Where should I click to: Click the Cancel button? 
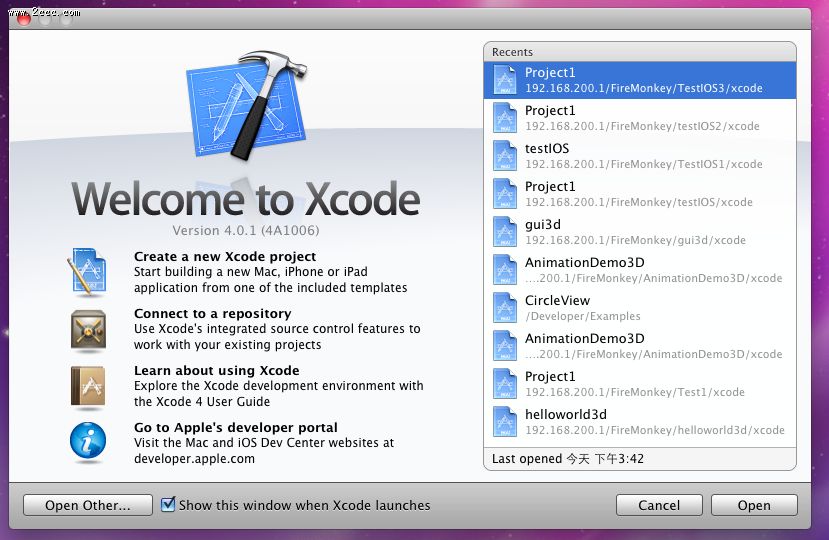click(659, 505)
